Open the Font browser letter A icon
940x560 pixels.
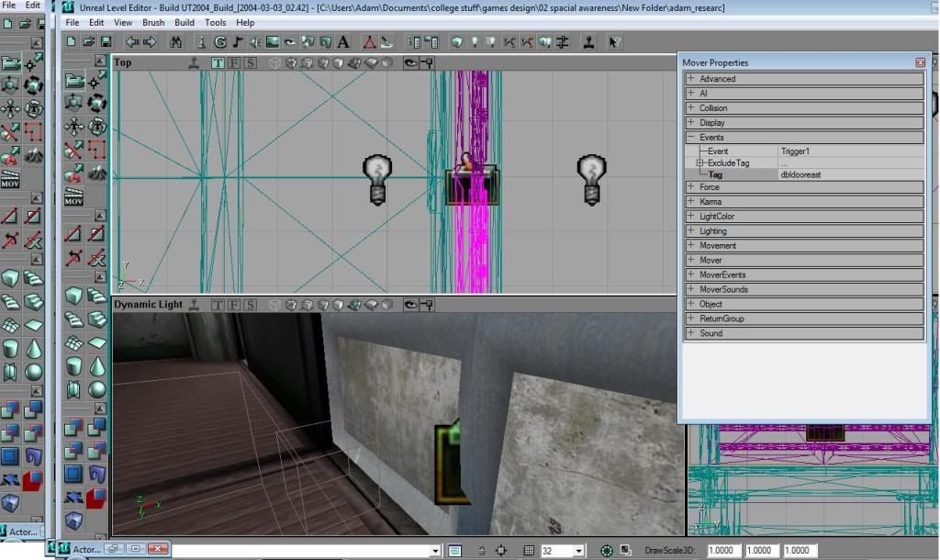(x=343, y=42)
